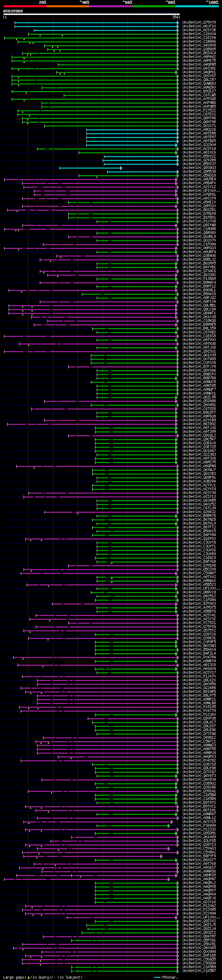Open hit UniRef100_A8JF10
This screenshot has width=222, height=980.
(x=199, y=26)
